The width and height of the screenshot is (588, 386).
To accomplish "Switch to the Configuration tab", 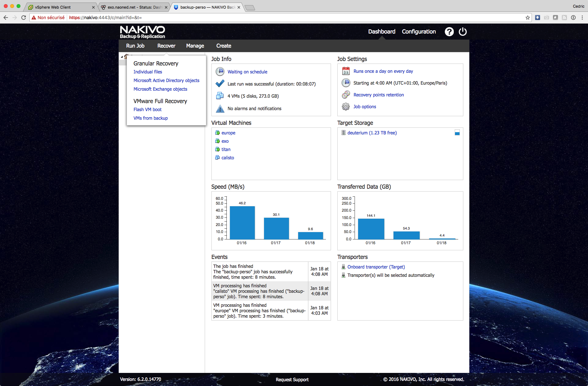I will click(x=419, y=32).
